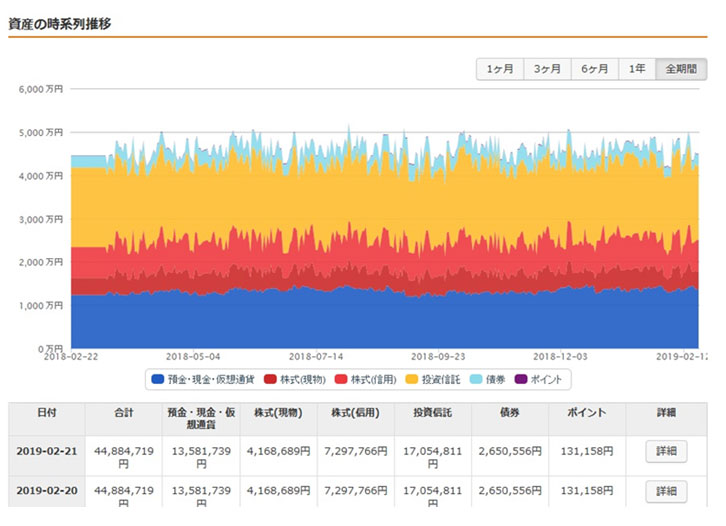Click the 3,000万円 y-axis label
This screenshot has height=526, width=726.
click(x=41, y=219)
